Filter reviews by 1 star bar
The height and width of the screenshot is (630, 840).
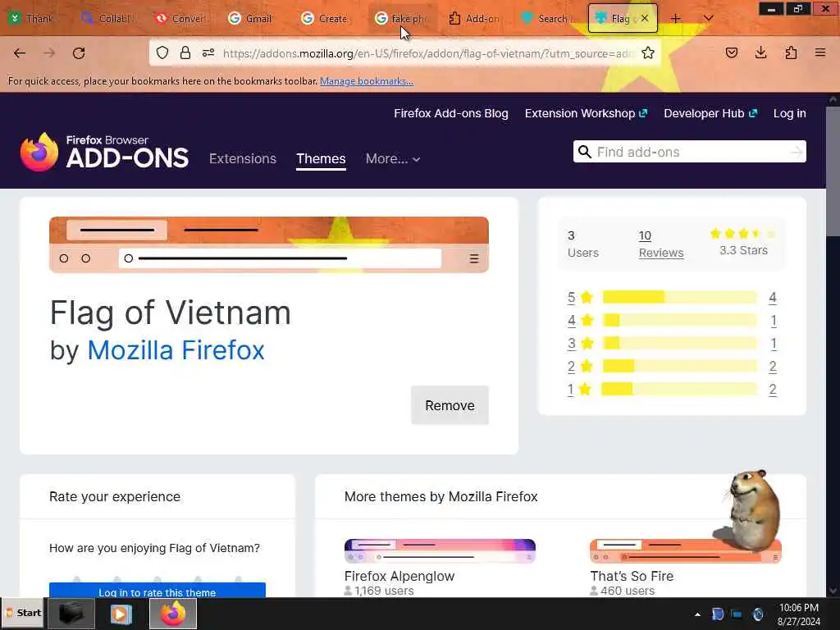[680, 389]
